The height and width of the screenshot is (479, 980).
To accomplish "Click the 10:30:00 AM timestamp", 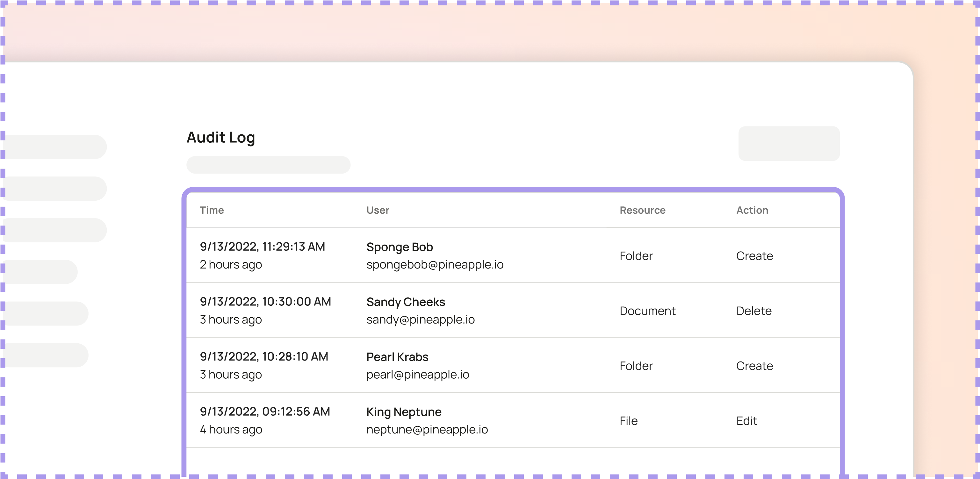I will [x=265, y=302].
